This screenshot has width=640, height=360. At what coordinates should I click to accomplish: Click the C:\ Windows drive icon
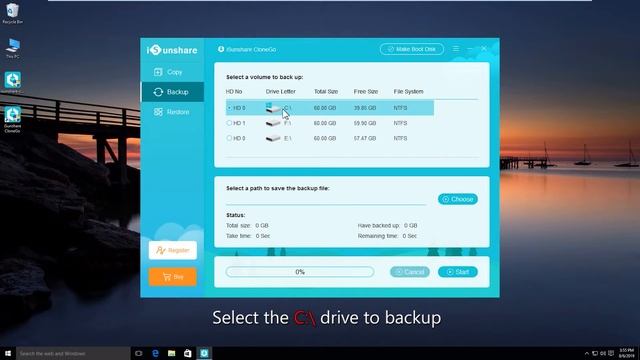[x=273, y=108]
